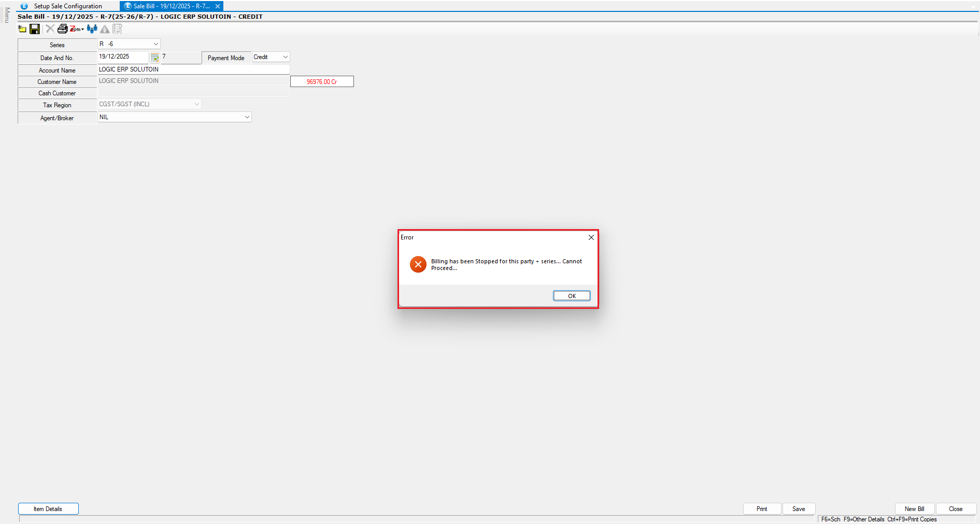Expand the Series dropdown
980x524 pixels.
(155, 44)
